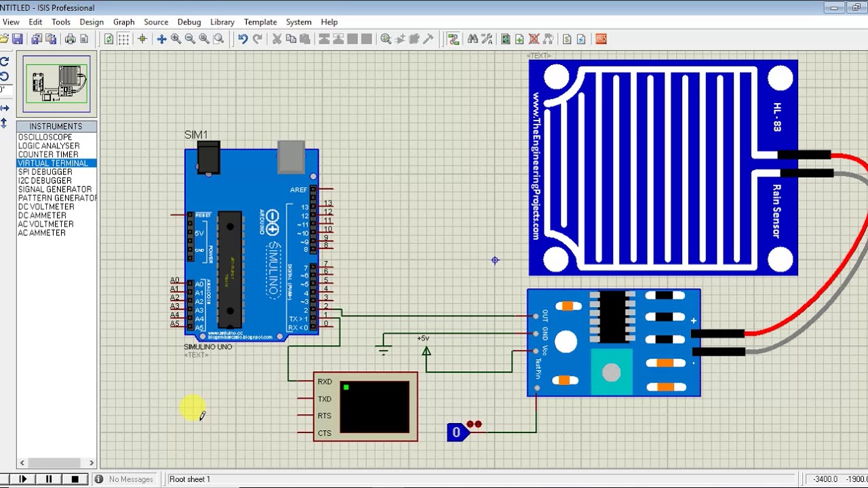Click the Redraw display refresh icon
This screenshot has height=488, width=868.
108,39
